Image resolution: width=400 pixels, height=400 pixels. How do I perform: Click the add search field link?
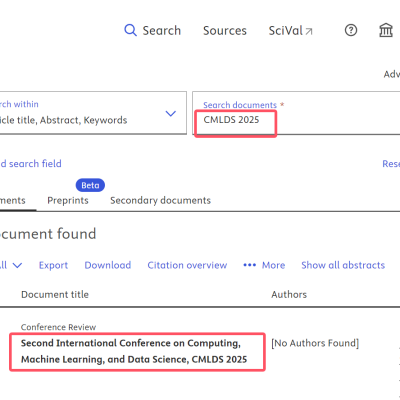coord(31,164)
